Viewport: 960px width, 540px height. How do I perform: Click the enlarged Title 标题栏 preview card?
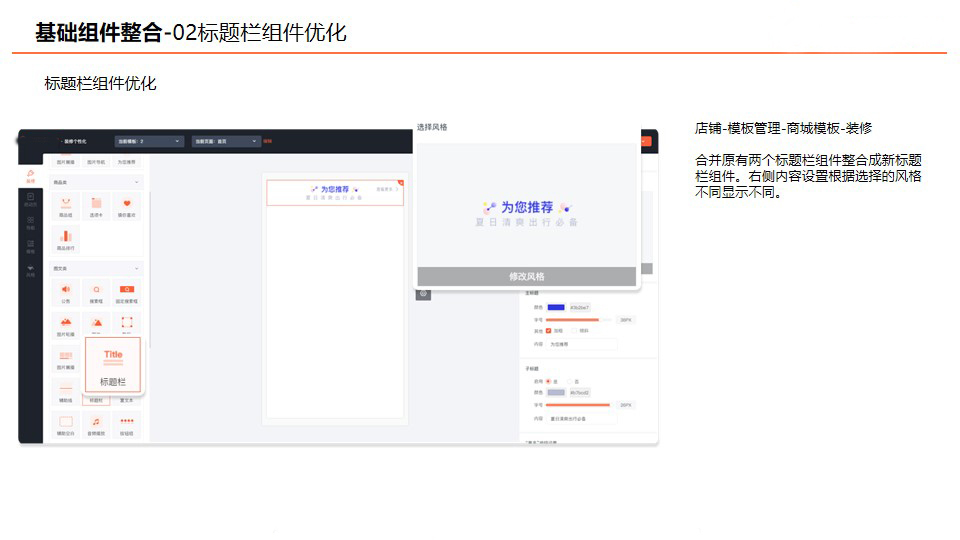[x=113, y=365]
